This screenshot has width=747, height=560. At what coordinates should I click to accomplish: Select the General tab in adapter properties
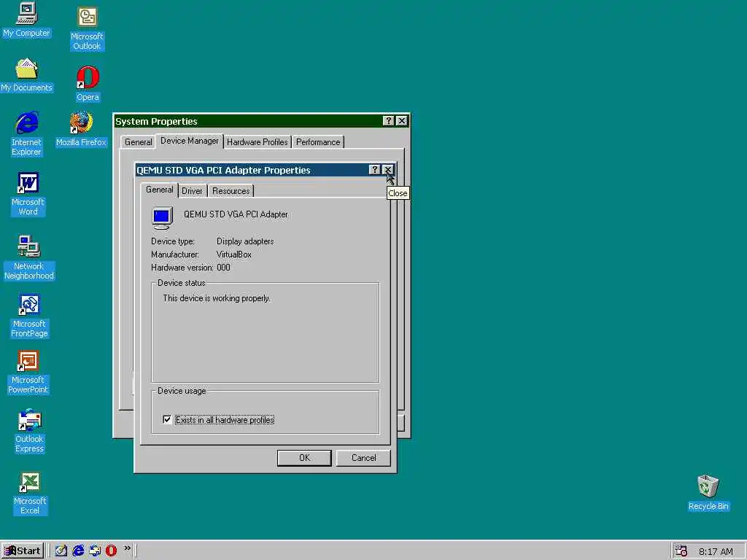click(160, 190)
